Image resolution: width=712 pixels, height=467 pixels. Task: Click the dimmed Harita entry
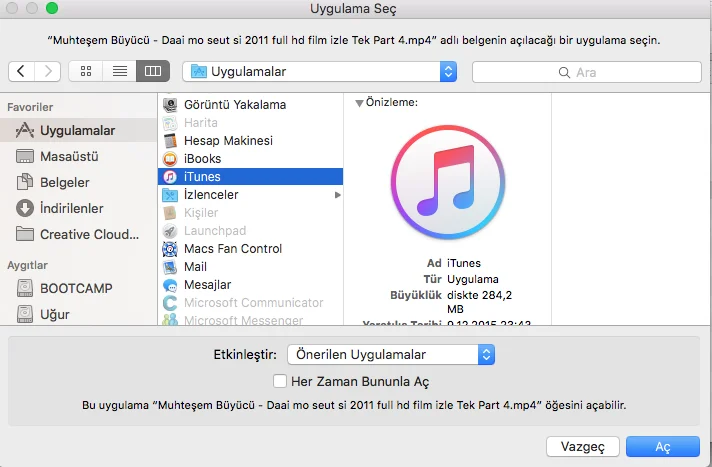coord(250,123)
